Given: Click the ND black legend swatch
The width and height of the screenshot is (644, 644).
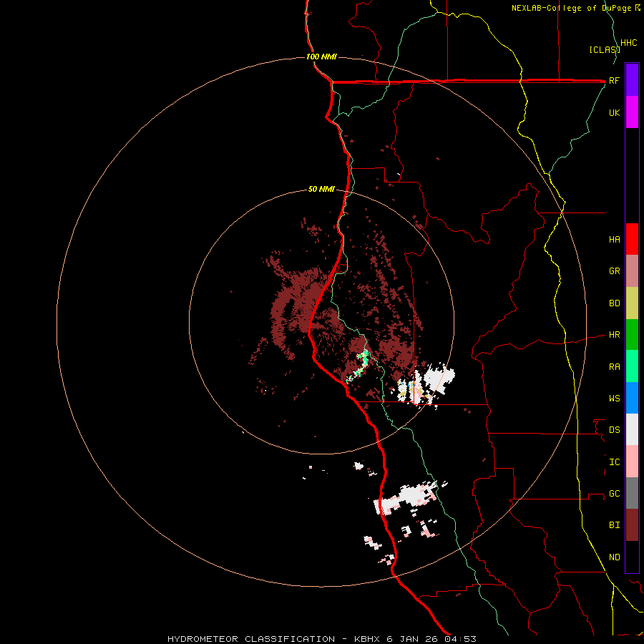Looking at the screenshot, I should 632,557.
